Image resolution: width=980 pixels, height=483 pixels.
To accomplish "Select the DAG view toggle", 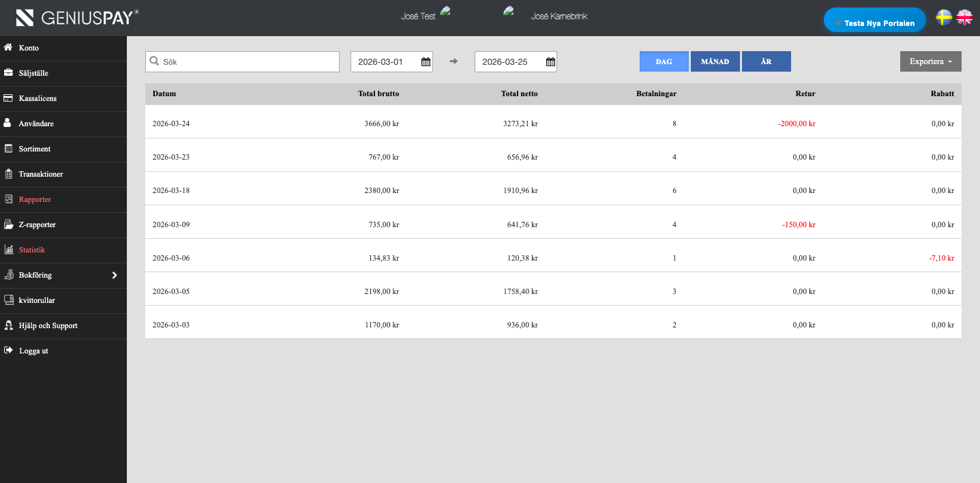I will (x=664, y=61).
